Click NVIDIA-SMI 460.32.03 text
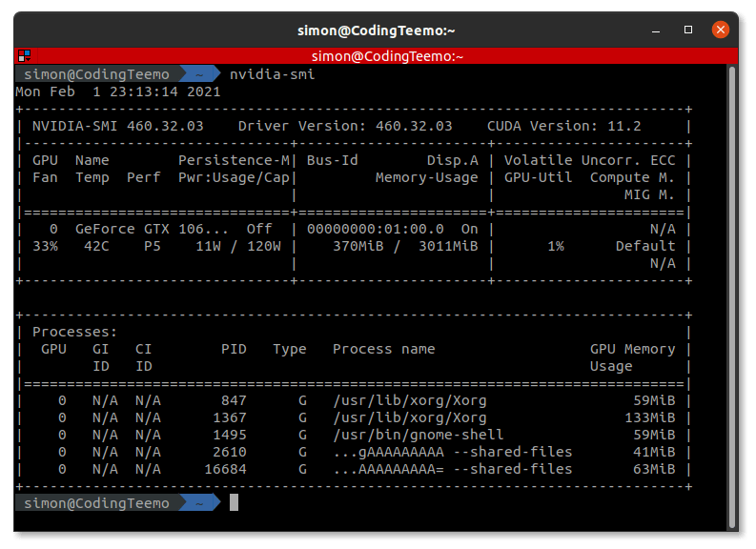 pos(117,126)
